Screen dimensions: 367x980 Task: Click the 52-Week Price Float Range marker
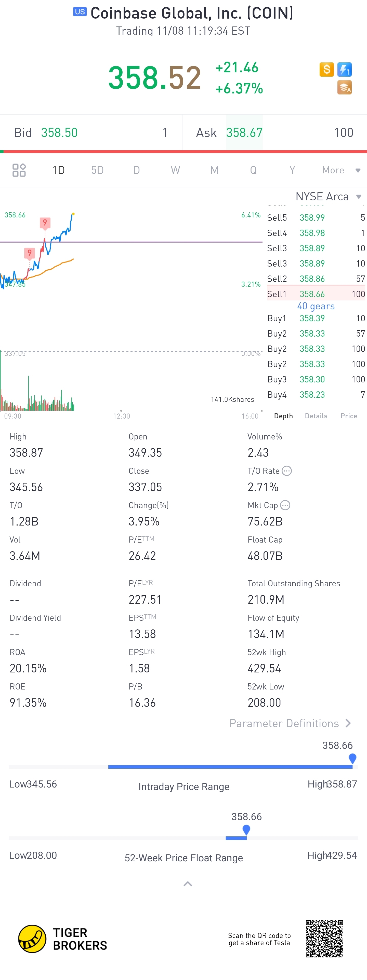pyautogui.click(x=246, y=830)
